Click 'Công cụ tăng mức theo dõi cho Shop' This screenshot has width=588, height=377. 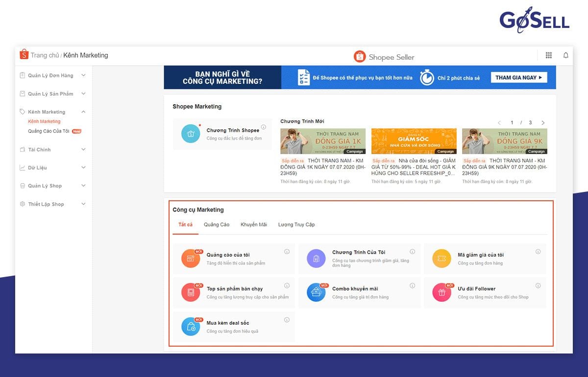493,297
